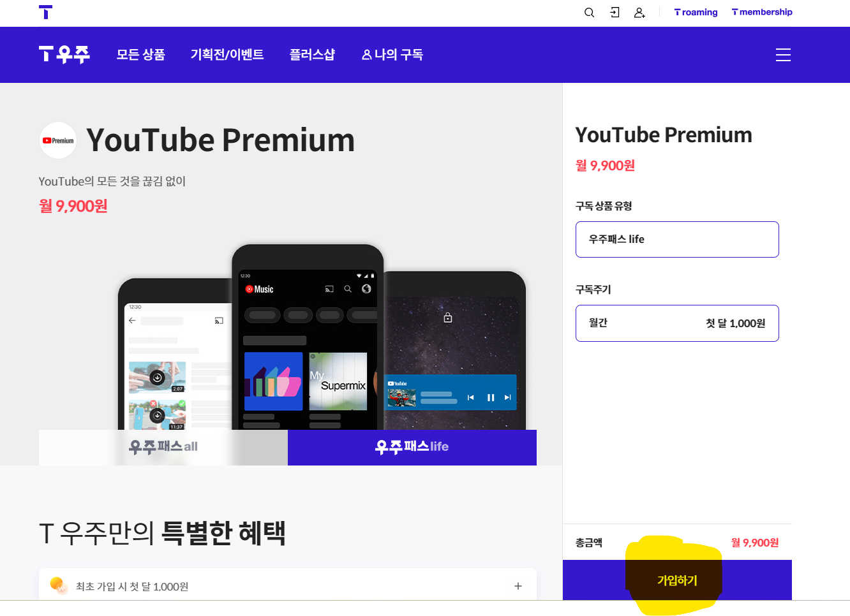850x616 pixels.
Task: Click the 월 9,900원 price under sidebar title
Action: click(605, 166)
